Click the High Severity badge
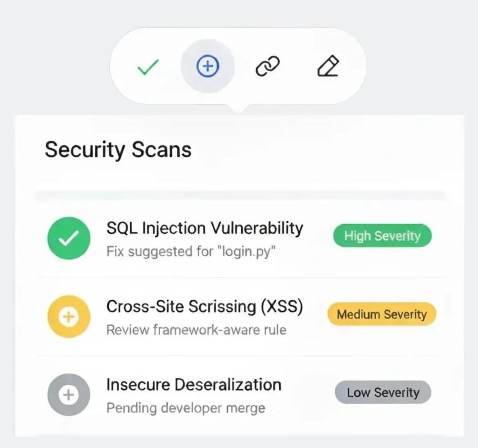This screenshot has width=478, height=448. (x=382, y=236)
